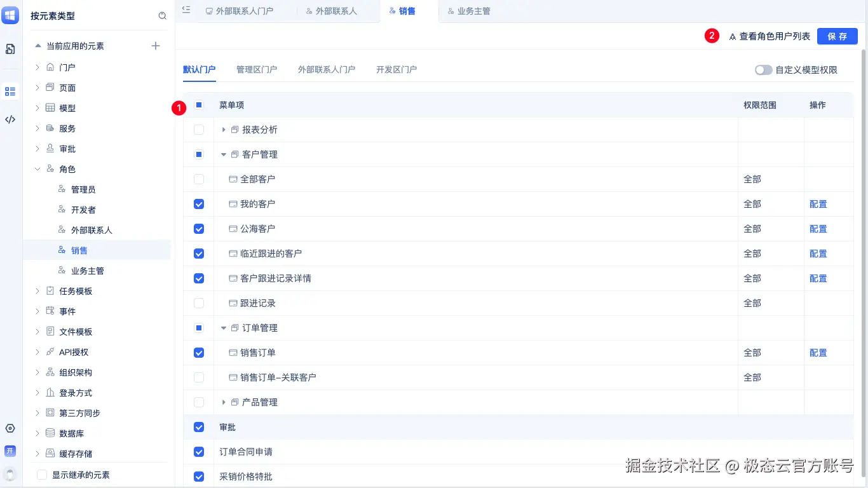Collapse the sidebar using top-left toggle icon
This screenshot has width=868, height=488.
click(x=186, y=10)
